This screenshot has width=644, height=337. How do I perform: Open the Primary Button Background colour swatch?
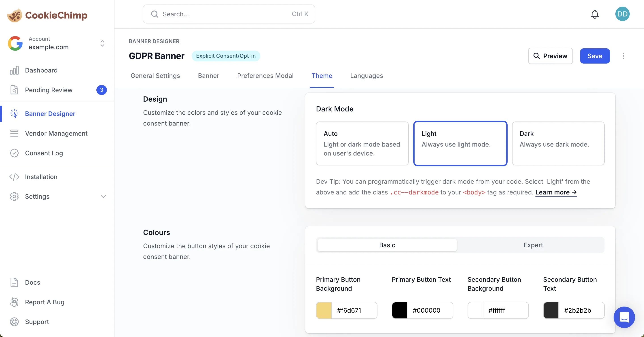coord(324,310)
